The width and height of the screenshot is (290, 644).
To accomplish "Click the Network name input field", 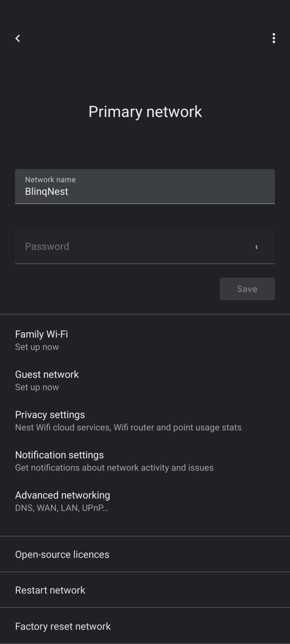I will pos(145,186).
